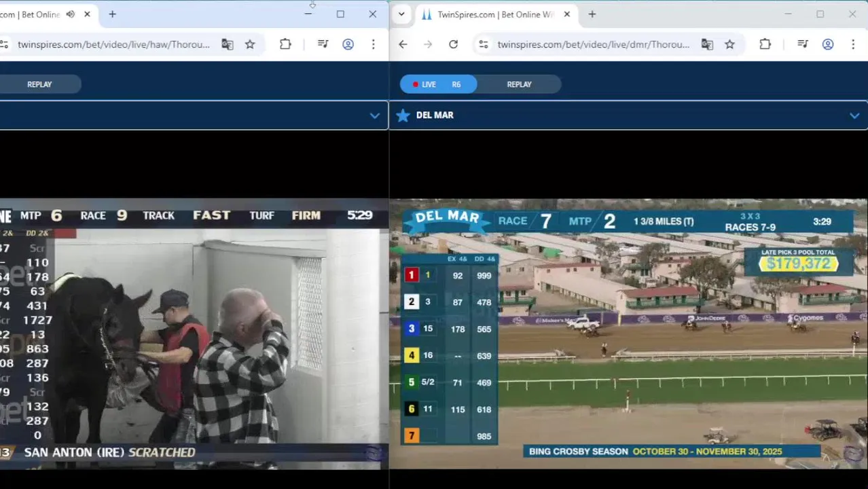Open a new tab in left window
The height and width of the screenshot is (489, 868).
click(x=112, y=14)
